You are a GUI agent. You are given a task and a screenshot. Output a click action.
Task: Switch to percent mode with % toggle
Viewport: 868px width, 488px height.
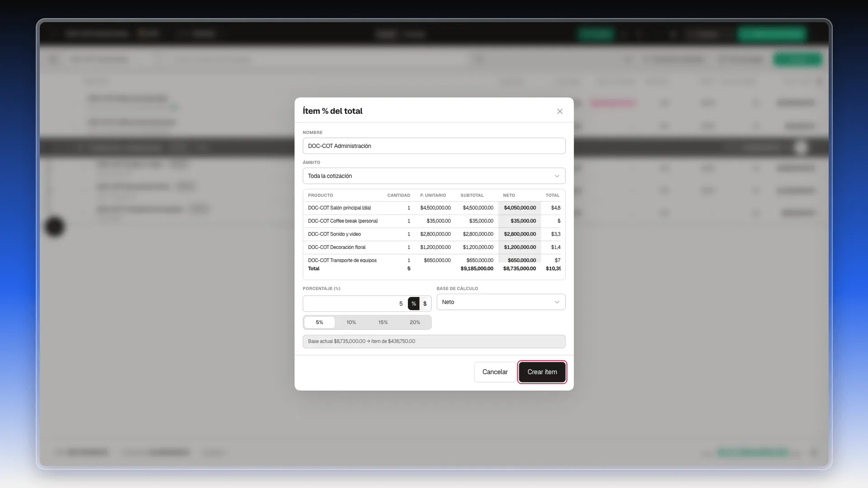point(414,304)
